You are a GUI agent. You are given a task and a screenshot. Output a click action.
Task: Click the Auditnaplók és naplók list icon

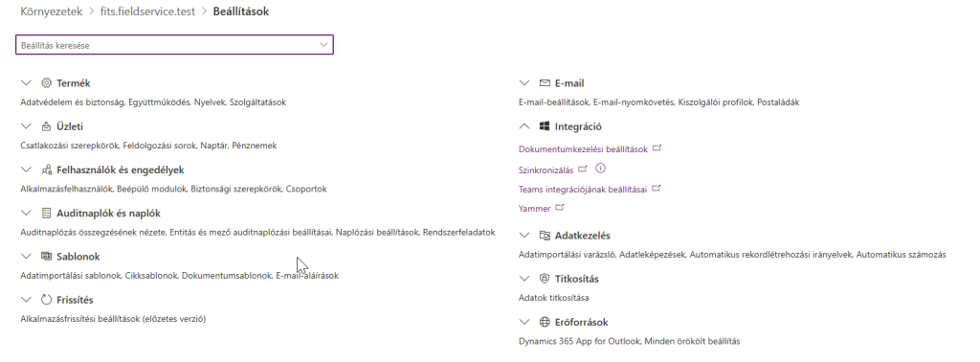(x=46, y=214)
